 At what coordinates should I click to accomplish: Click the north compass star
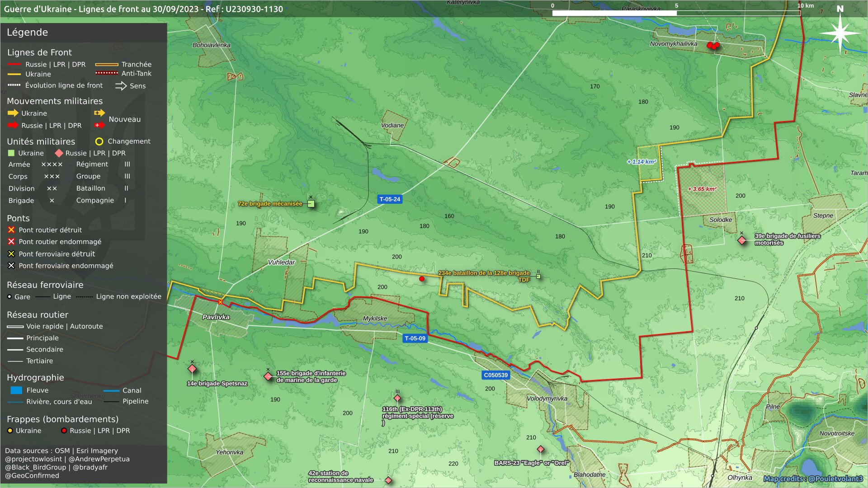[840, 33]
